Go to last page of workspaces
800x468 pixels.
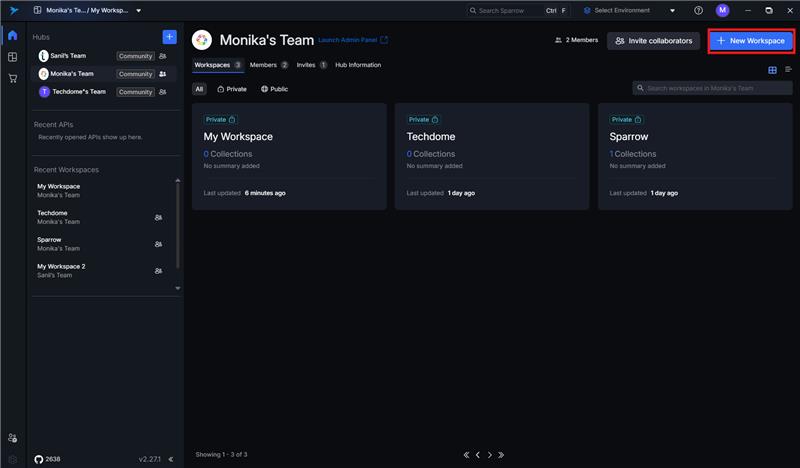[501, 455]
